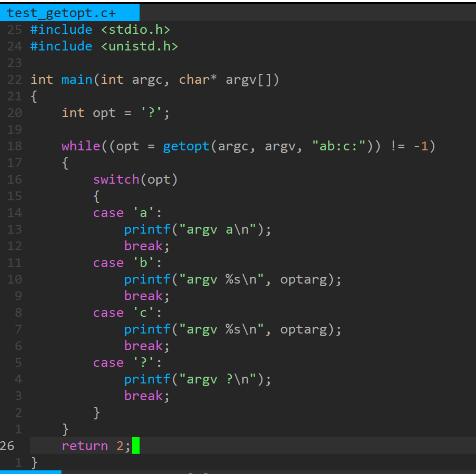Image resolution: width=476 pixels, height=474 pixels.
Task: Click the switch keyword
Action: coord(116,179)
